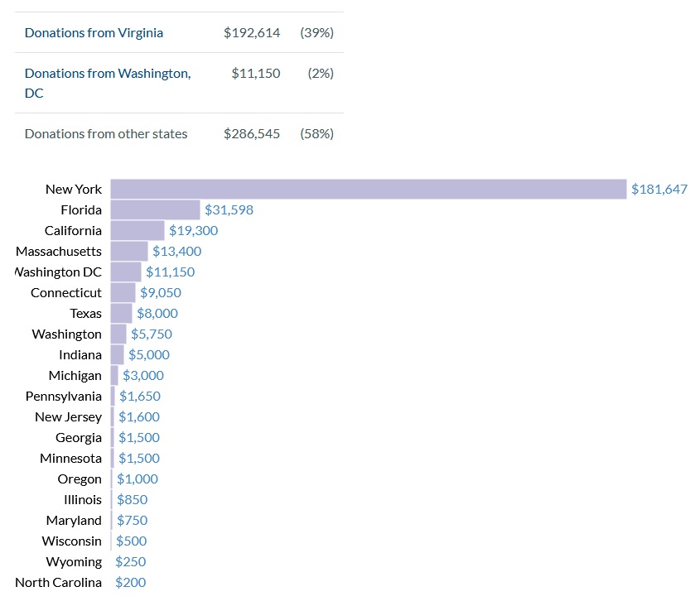Screen dimensions: 700x606
Task: Click the Massachusetts bar
Action: tap(129, 252)
